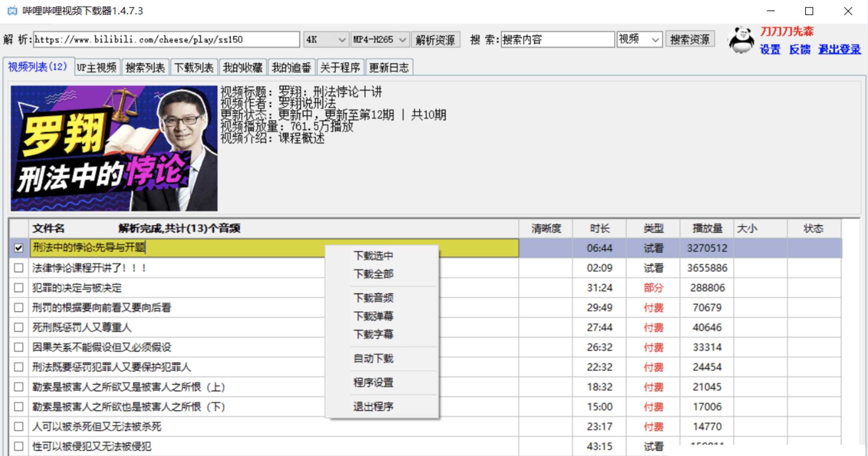The image size is (868, 456).
Task: Open the MP4-H265 format dropdown
Action: tap(380, 39)
